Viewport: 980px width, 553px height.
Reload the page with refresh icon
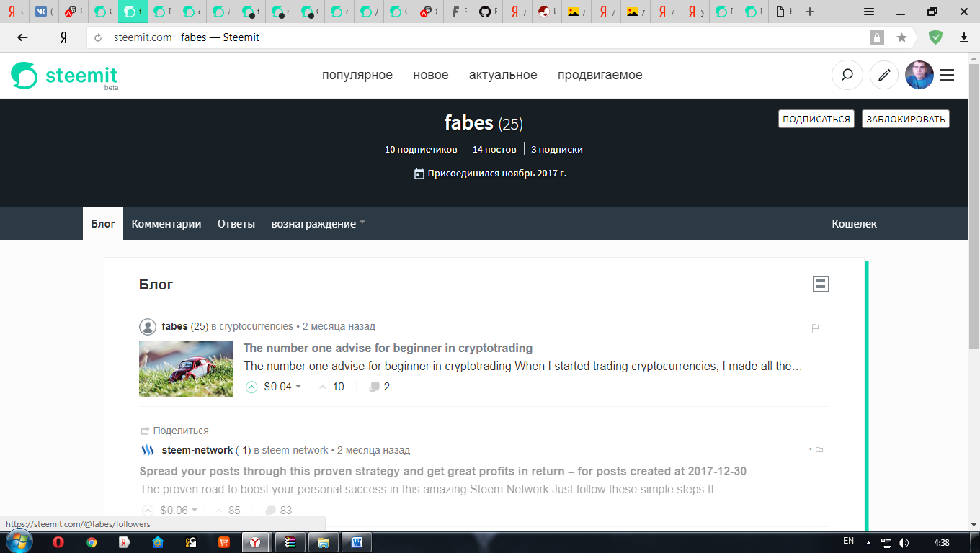[98, 37]
